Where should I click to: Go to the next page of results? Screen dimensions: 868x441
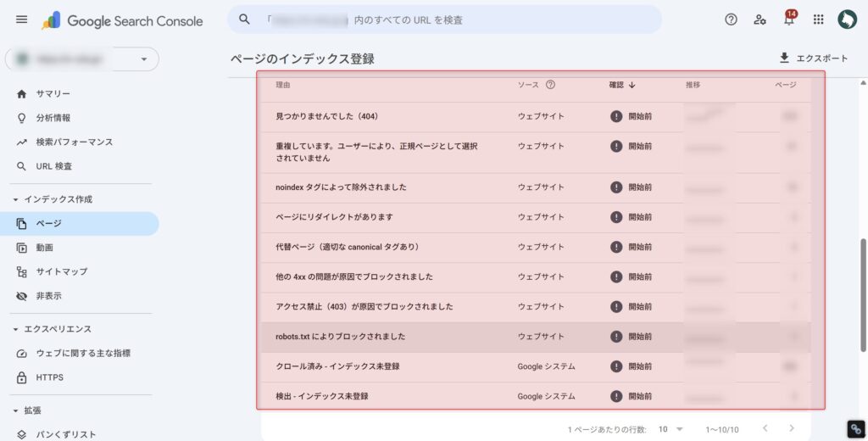click(x=792, y=427)
